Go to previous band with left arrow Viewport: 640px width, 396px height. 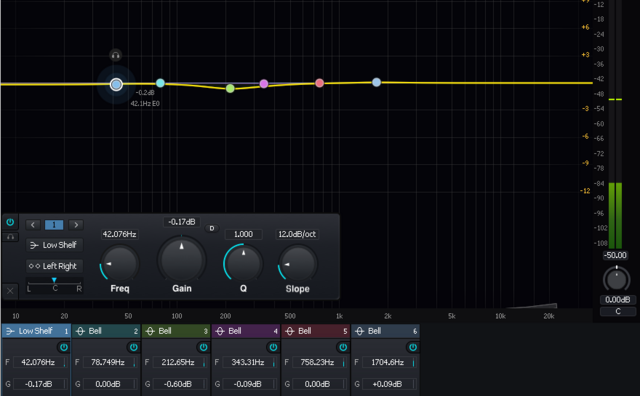[33, 225]
